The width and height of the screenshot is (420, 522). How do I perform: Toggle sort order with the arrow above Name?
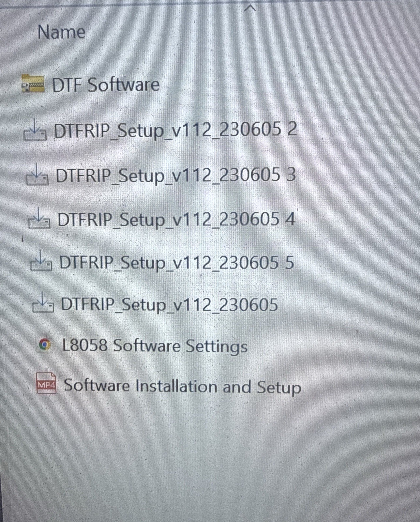(250, 9)
